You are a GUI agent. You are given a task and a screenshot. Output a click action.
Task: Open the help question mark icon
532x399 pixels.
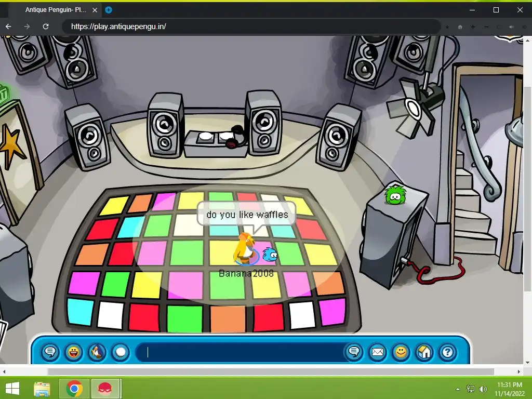447,352
